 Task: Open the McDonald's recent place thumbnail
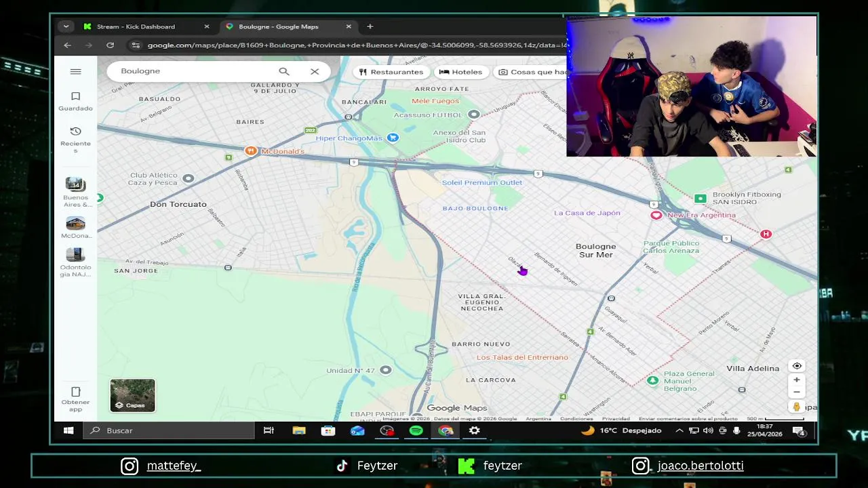point(75,223)
